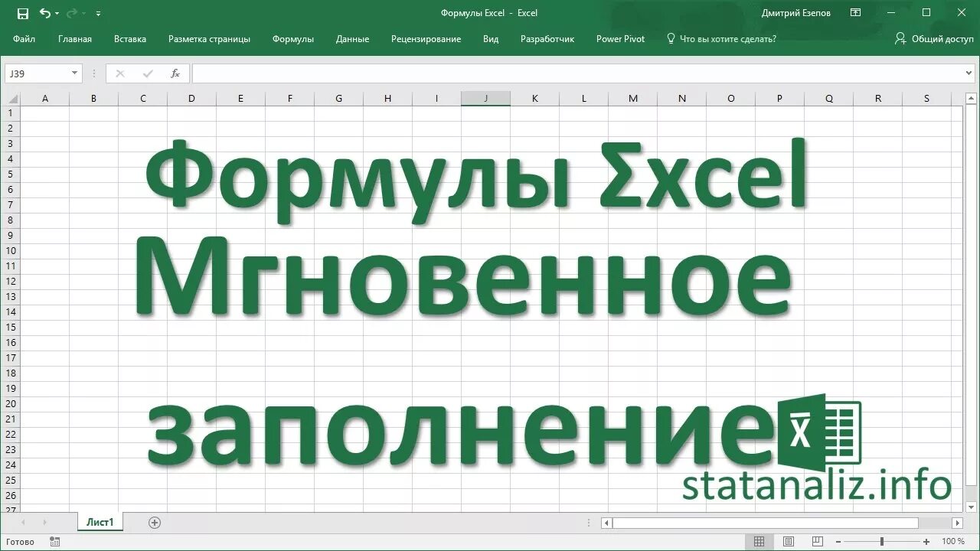Viewport: 980px width, 551px height.
Task: Select row 14 header
Action: 11,312
